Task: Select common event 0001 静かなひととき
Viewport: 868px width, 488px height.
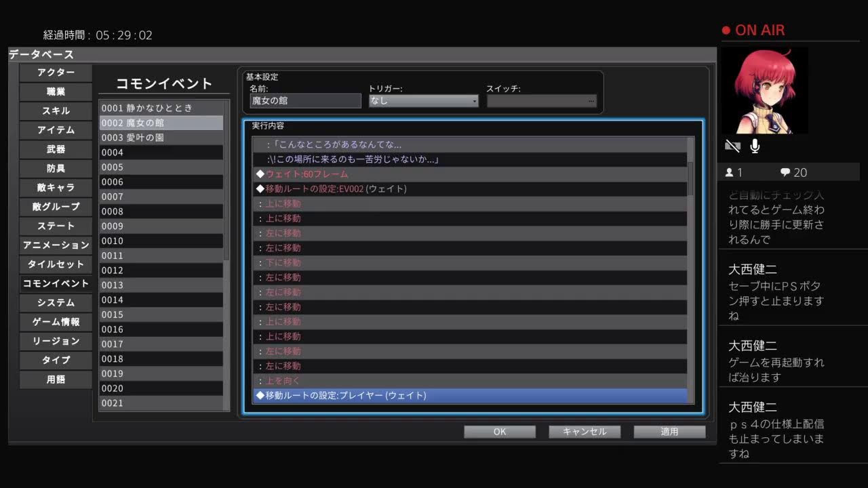Action: [161, 108]
